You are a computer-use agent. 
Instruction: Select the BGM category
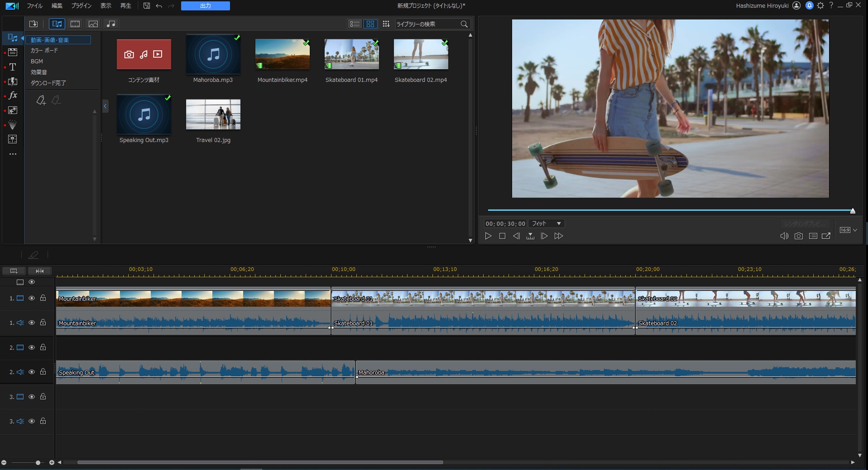click(x=37, y=62)
